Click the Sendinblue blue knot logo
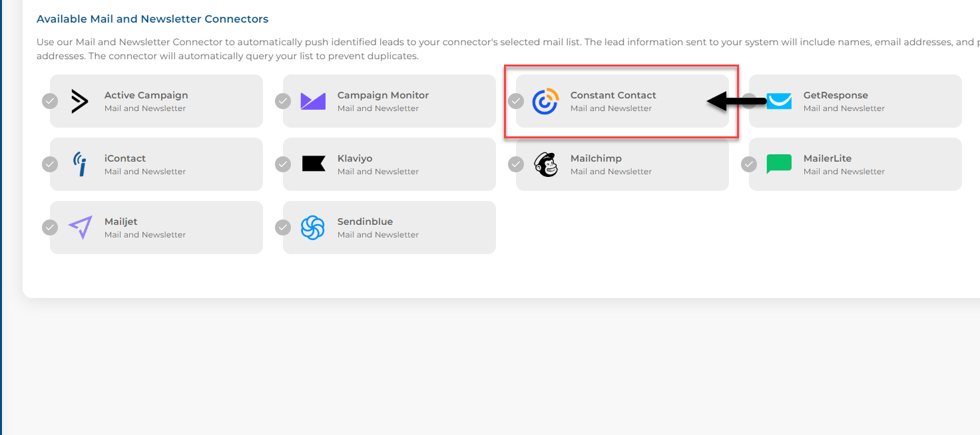Image resolution: width=980 pixels, height=435 pixels. [312, 227]
